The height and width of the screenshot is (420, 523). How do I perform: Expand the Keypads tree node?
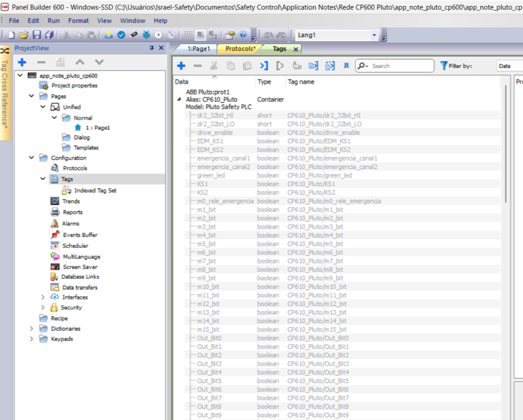coord(31,338)
